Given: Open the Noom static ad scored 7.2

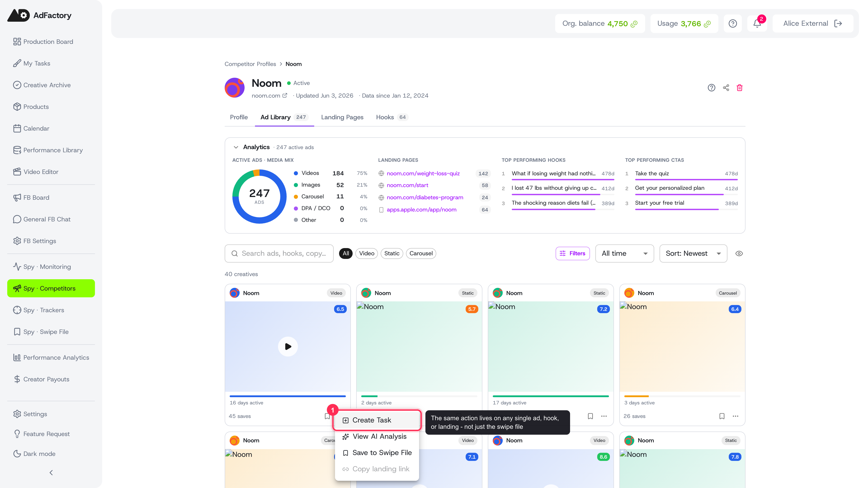Looking at the screenshot, I should (551, 347).
